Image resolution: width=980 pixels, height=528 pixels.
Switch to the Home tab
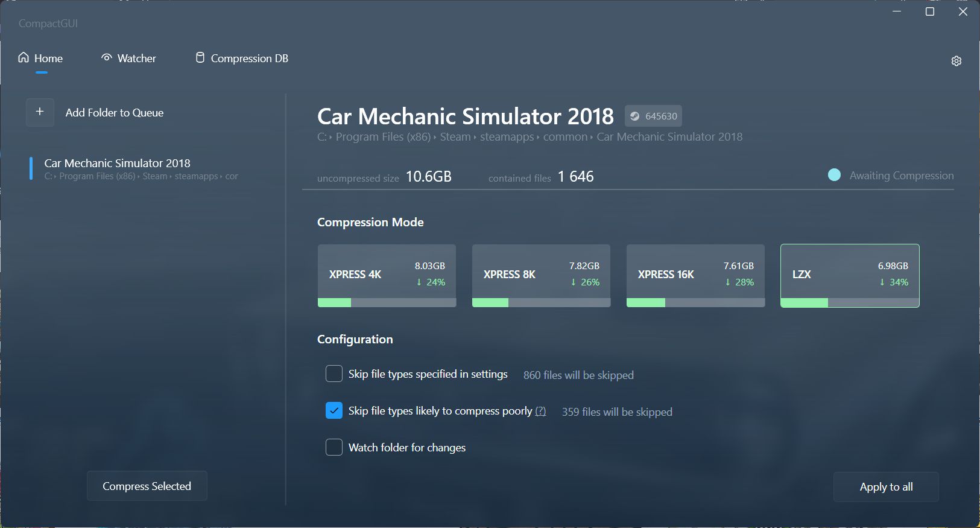coord(41,59)
